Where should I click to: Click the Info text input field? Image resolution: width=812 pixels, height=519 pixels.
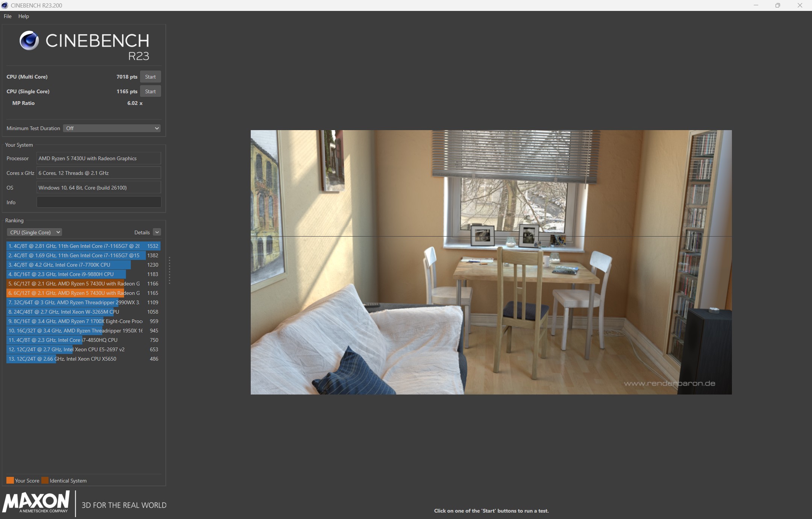click(98, 202)
